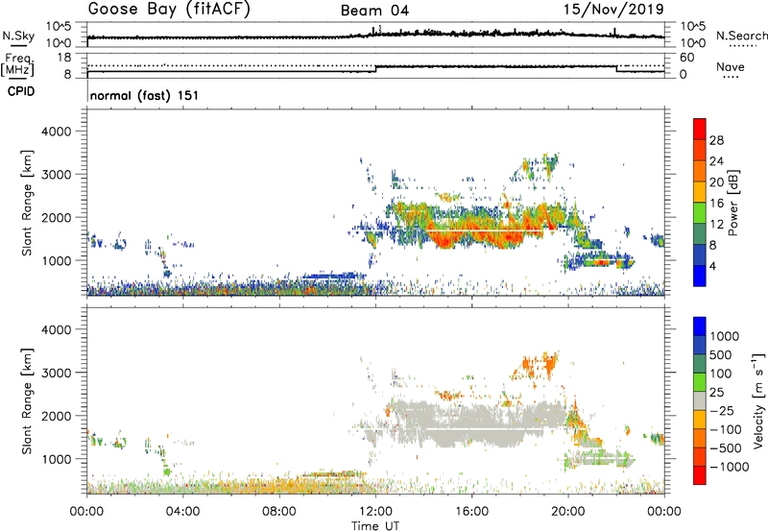The height and width of the screenshot is (532, 768).
Task: Click velocity colorbar value '-1000'
Action: 729,467
